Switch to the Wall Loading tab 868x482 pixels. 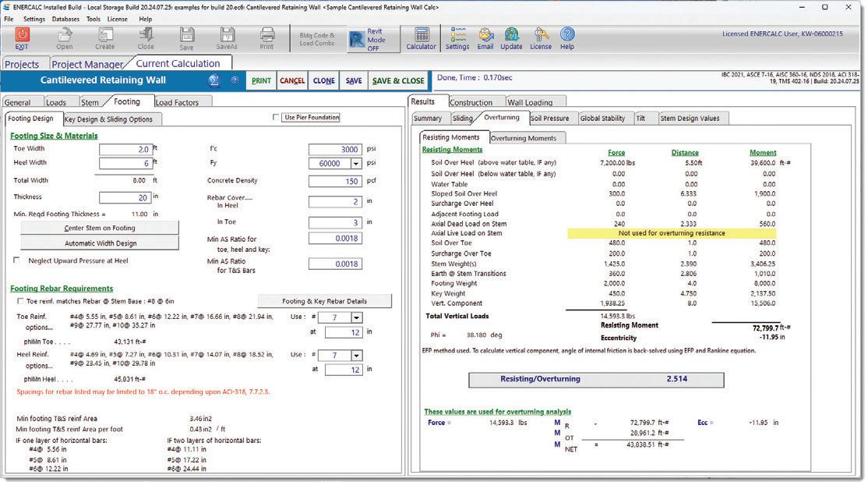point(530,102)
